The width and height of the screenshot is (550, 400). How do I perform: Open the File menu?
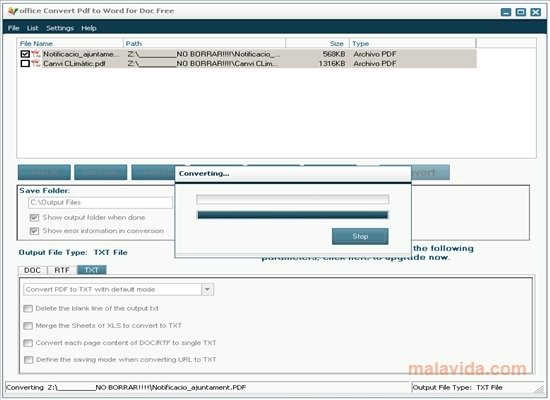point(14,28)
